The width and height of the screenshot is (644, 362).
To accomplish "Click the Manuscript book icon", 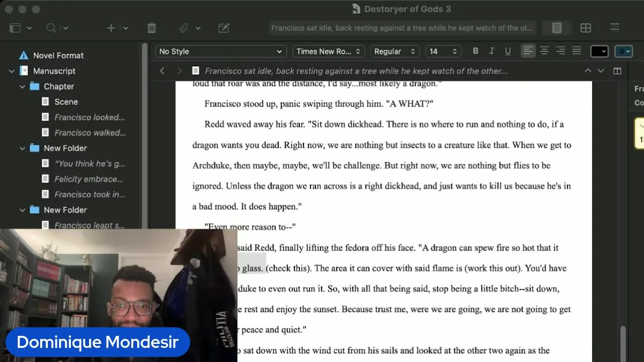I will coord(24,71).
